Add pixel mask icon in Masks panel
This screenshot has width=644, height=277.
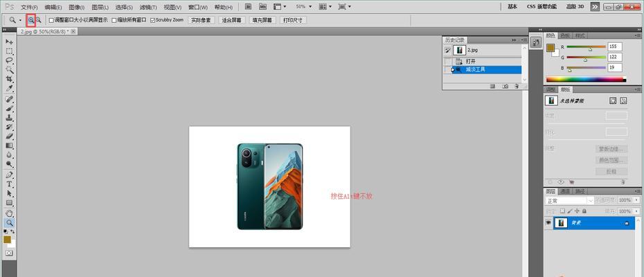tap(613, 100)
